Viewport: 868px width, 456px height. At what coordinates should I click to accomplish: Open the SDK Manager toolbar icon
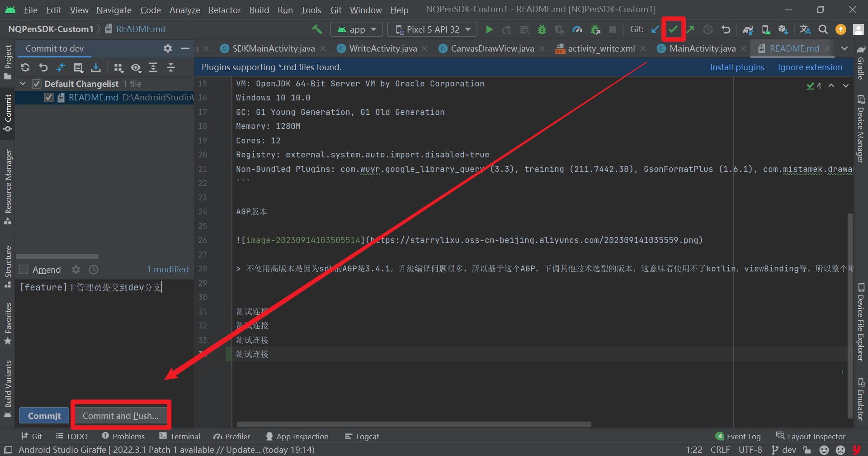point(783,29)
